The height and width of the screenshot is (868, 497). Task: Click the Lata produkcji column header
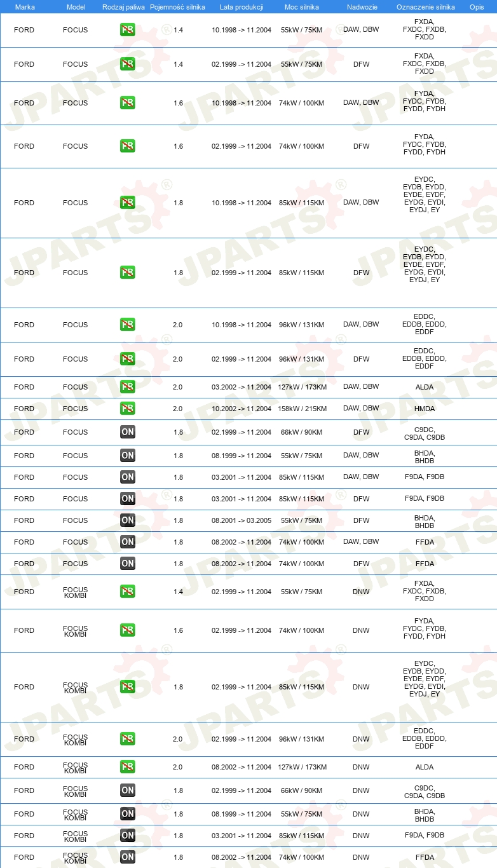(242, 7)
